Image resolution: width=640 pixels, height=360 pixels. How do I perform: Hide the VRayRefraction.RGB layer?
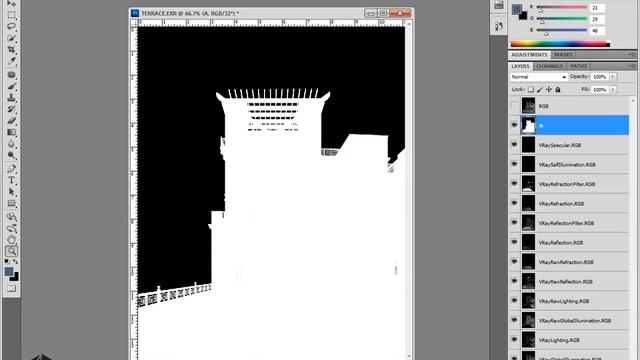coord(514,203)
